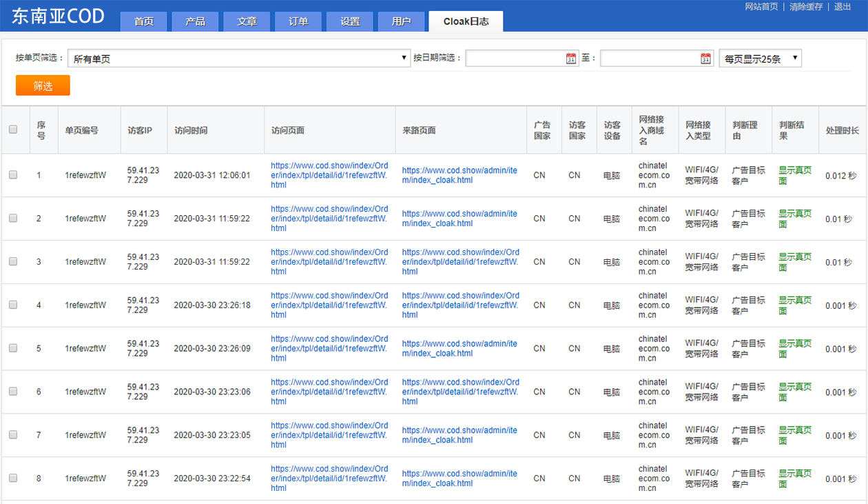Go to the 首页 tab
The height and width of the screenshot is (504, 868).
(x=144, y=21)
